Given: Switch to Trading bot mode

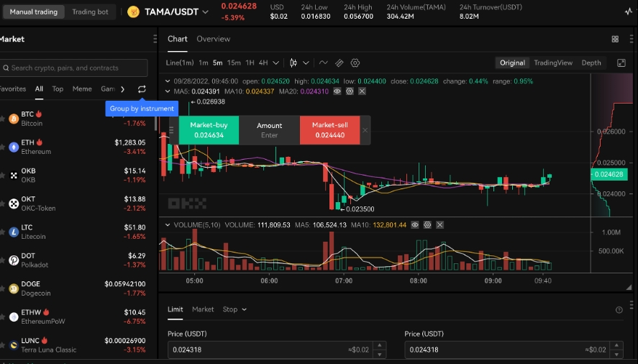Looking at the screenshot, I should point(90,12).
